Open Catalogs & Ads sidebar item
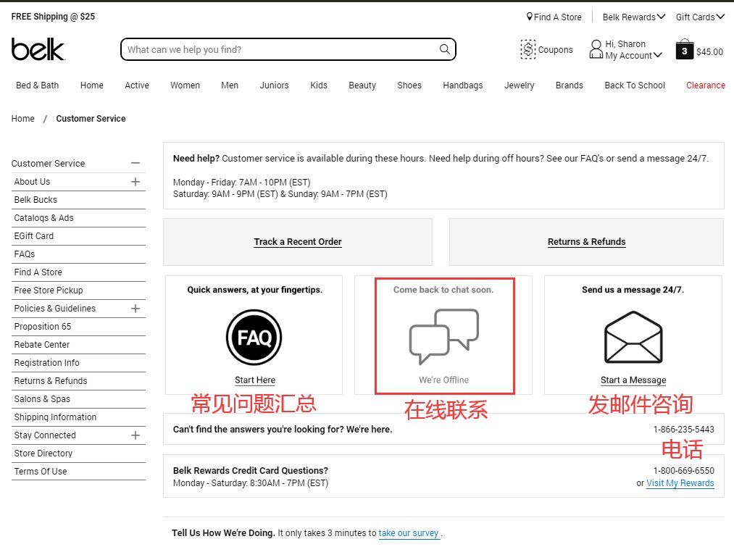Screen dimensions: 734x560 point(43,218)
